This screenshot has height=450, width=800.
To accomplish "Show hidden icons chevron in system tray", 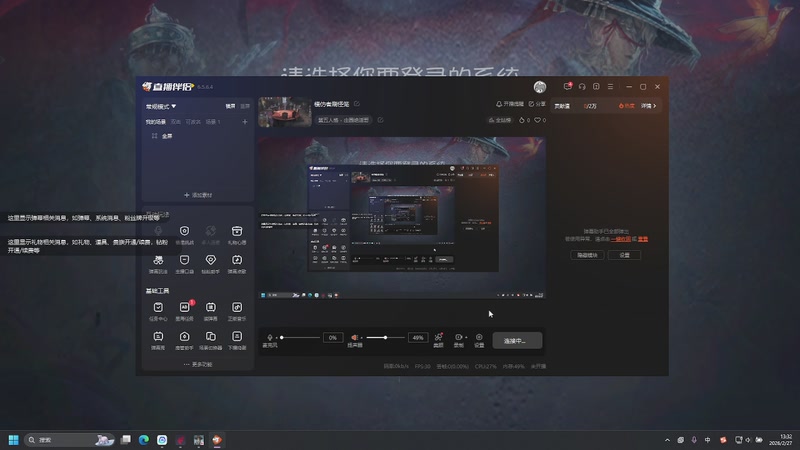I will [x=667, y=440].
